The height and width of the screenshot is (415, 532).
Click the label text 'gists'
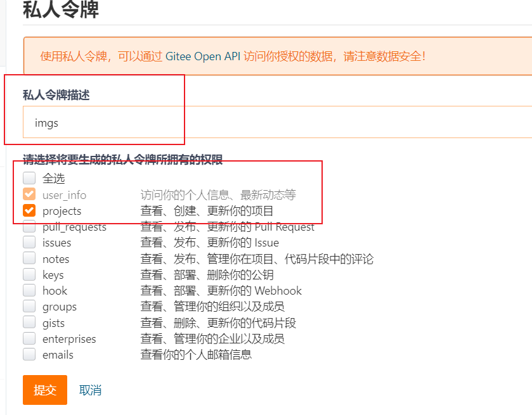[x=53, y=323]
